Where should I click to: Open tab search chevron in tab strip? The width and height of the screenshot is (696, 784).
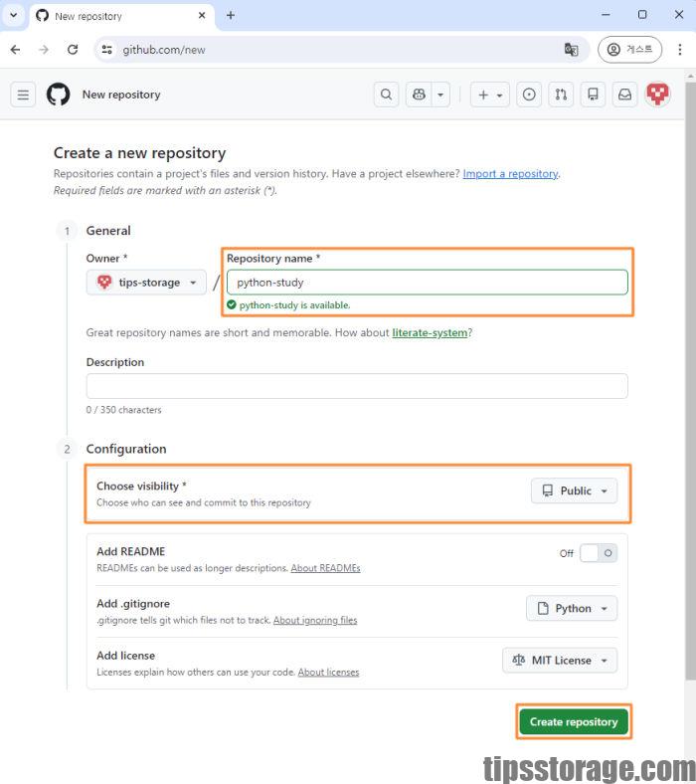pos(14,16)
